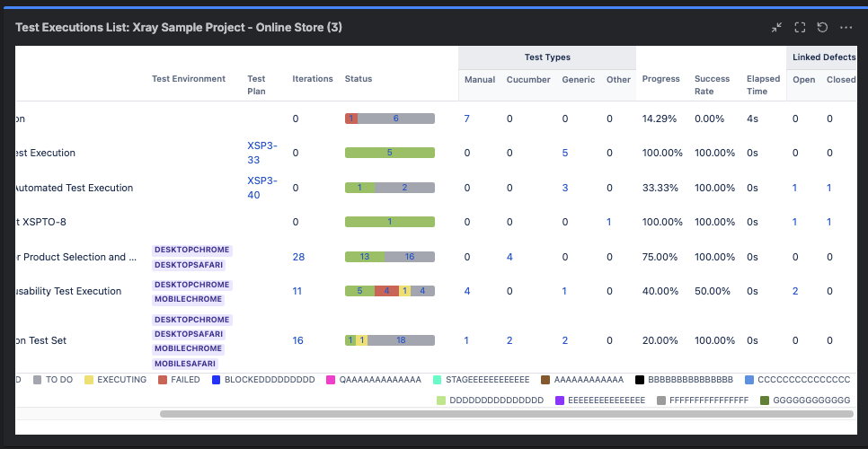Click the 28 iterations link

coord(298,257)
